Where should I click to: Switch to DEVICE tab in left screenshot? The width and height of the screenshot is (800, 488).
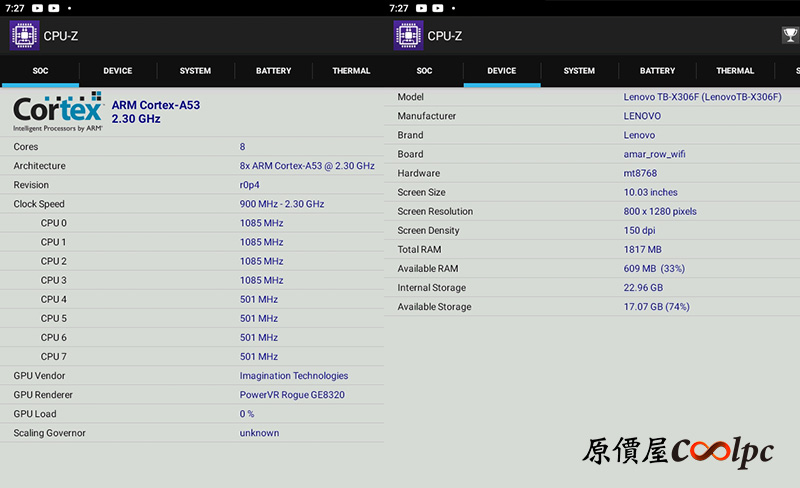point(118,71)
